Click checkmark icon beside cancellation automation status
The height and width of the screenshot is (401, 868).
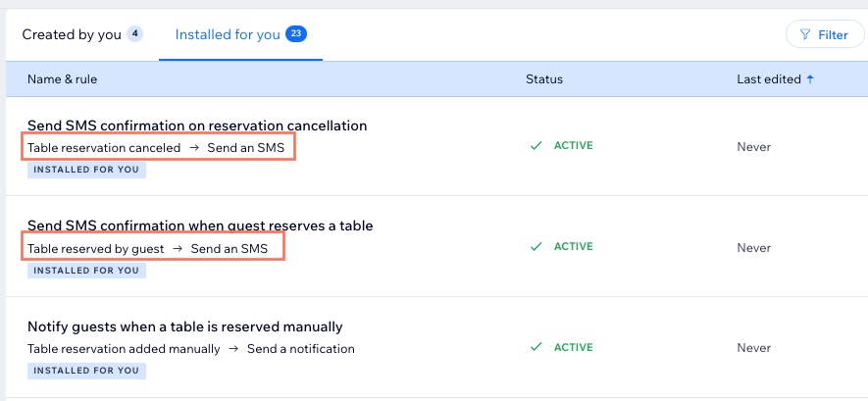coord(536,146)
